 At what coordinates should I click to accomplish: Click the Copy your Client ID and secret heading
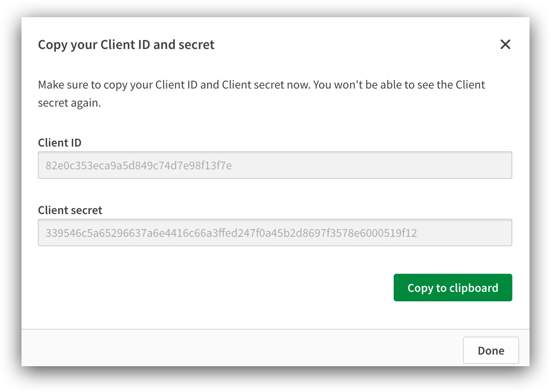point(126,44)
